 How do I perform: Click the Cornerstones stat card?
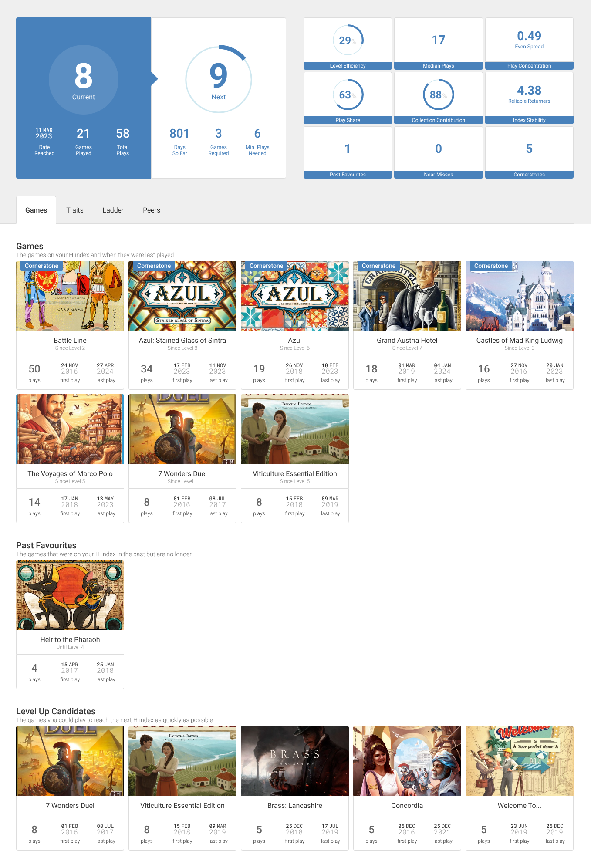529,152
